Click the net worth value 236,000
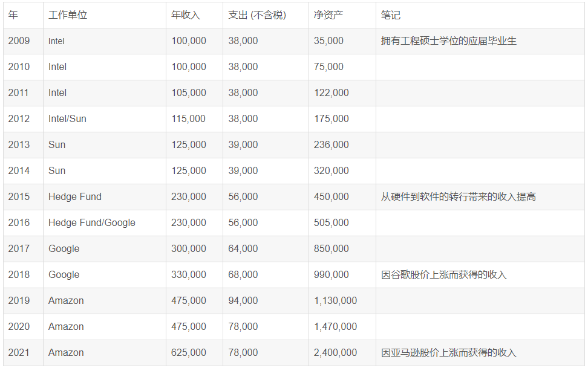The width and height of the screenshot is (588, 368). pyautogui.click(x=331, y=144)
